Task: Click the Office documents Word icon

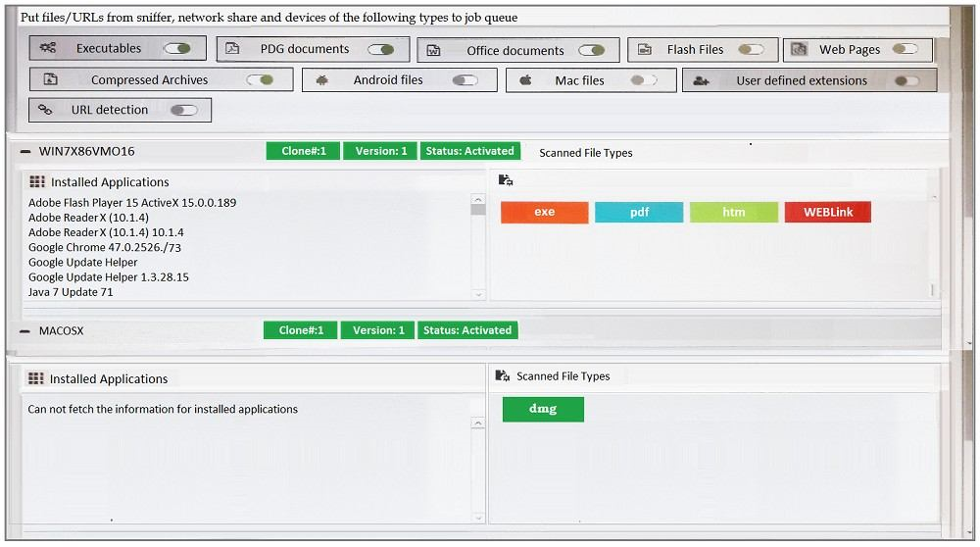Action: pyautogui.click(x=433, y=51)
